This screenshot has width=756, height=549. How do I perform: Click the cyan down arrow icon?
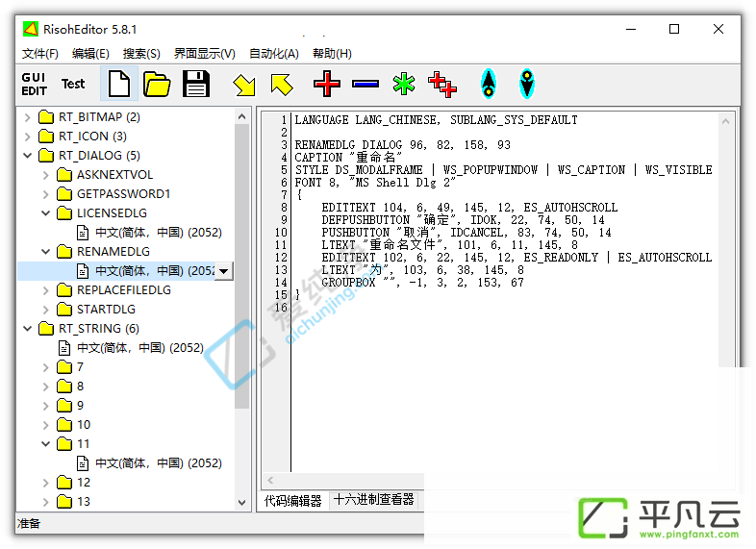[527, 84]
